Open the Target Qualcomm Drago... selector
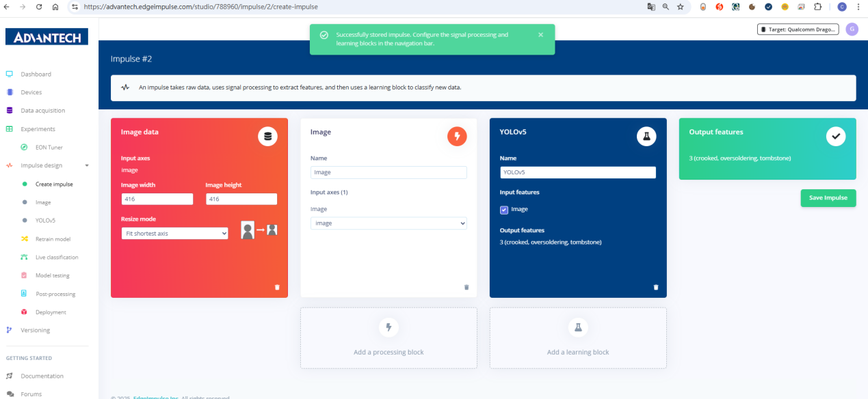This screenshot has height=399, width=868. point(798,29)
